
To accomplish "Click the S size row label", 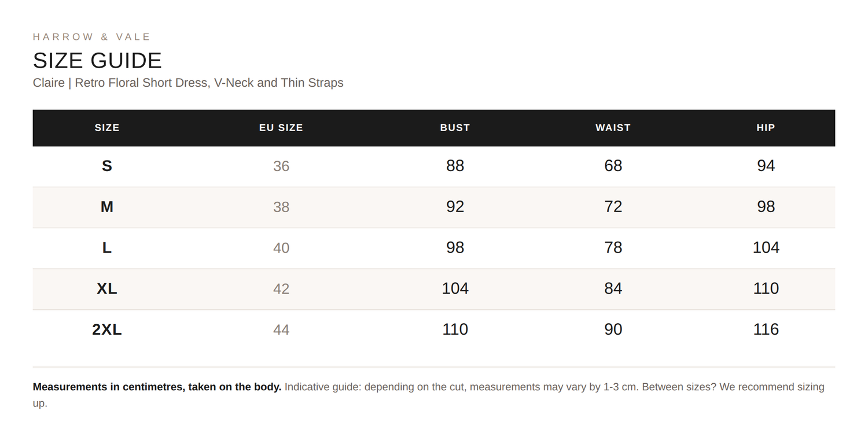I will click(107, 166).
